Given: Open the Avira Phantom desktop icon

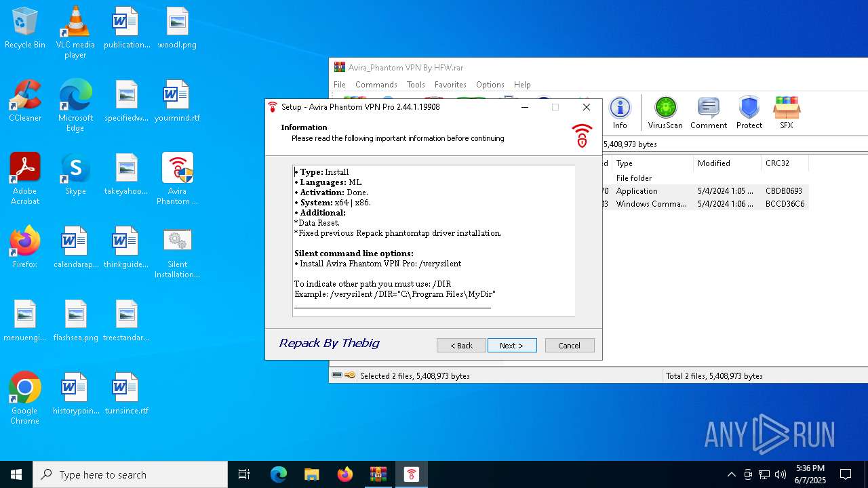Looking at the screenshot, I should point(177,178).
